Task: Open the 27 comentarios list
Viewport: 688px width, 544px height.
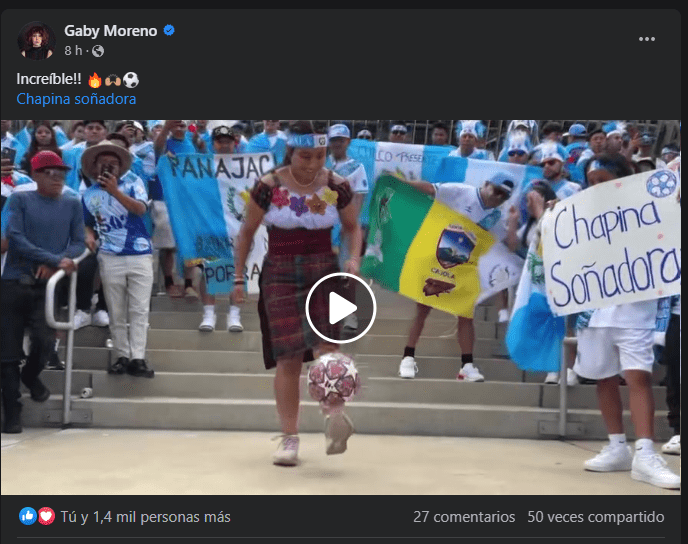Action: [x=464, y=517]
